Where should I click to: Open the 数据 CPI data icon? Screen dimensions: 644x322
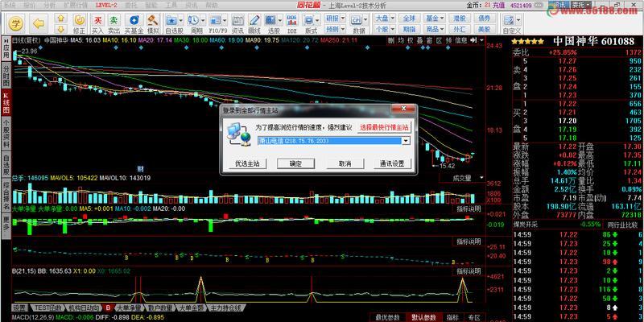[x=357, y=19]
